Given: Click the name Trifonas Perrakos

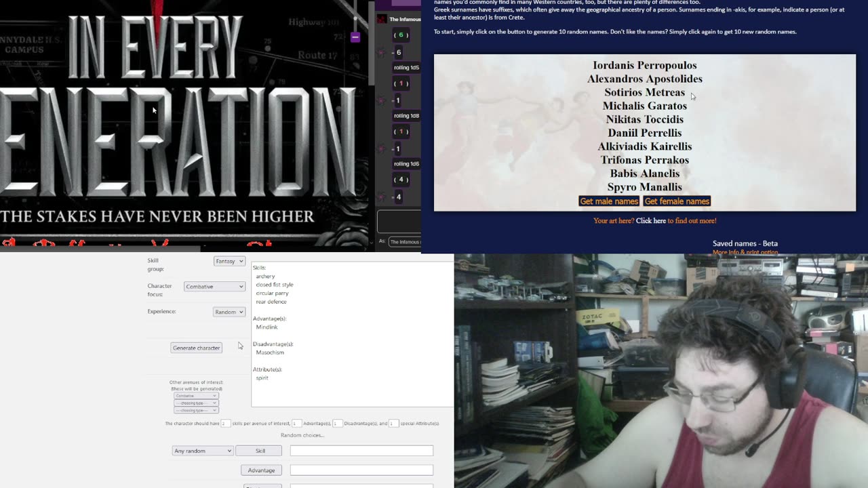Looking at the screenshot, I should (x=645, y=160).
